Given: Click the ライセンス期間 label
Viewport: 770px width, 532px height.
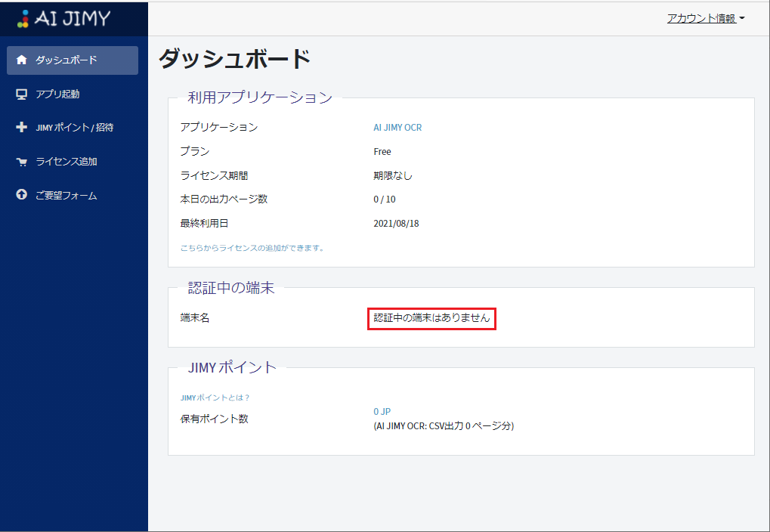Looking at the screenshot, I should pyautogui.click(x=214, y=175).
